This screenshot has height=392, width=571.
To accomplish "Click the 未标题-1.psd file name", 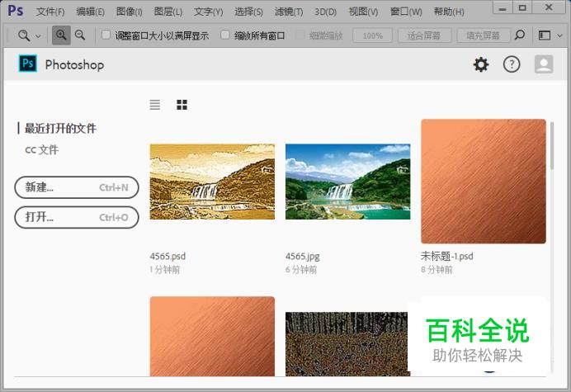I will click(x=447, y=256).
